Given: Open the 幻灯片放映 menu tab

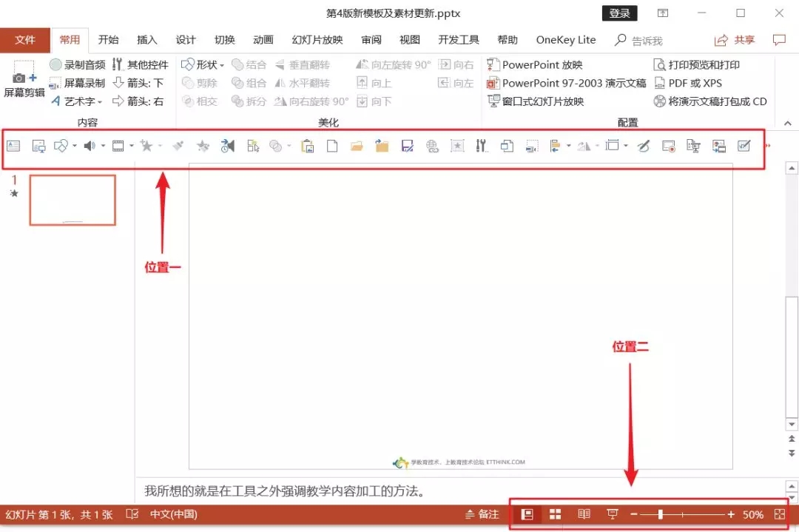Looking at the screenshot, I should 316,40.
